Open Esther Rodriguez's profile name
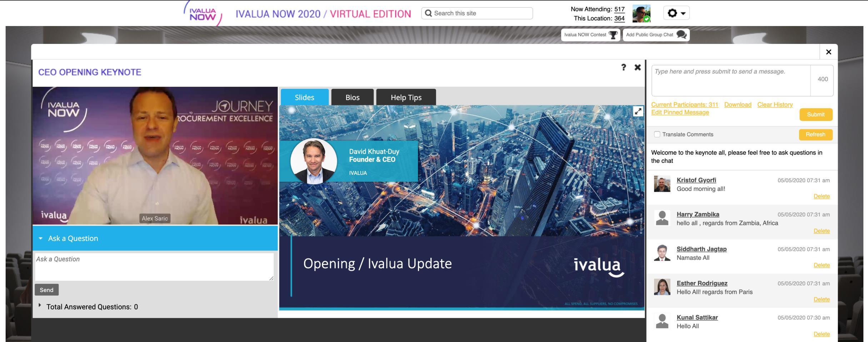The image size is (868, 342). pyautogui.click(x=702, y=283)
